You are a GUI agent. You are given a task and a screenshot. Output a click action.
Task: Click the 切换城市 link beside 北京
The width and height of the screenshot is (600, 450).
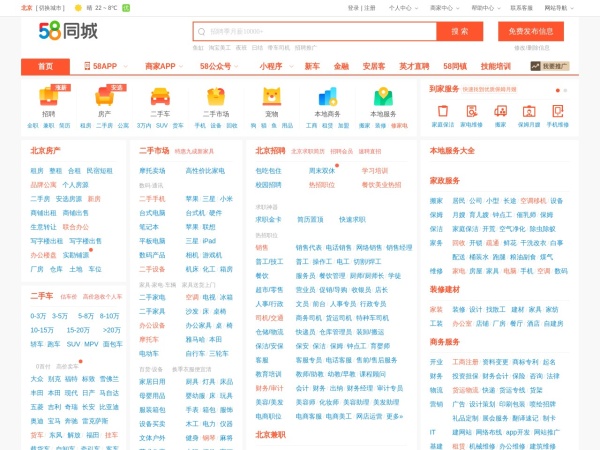(x=50, y=7)
